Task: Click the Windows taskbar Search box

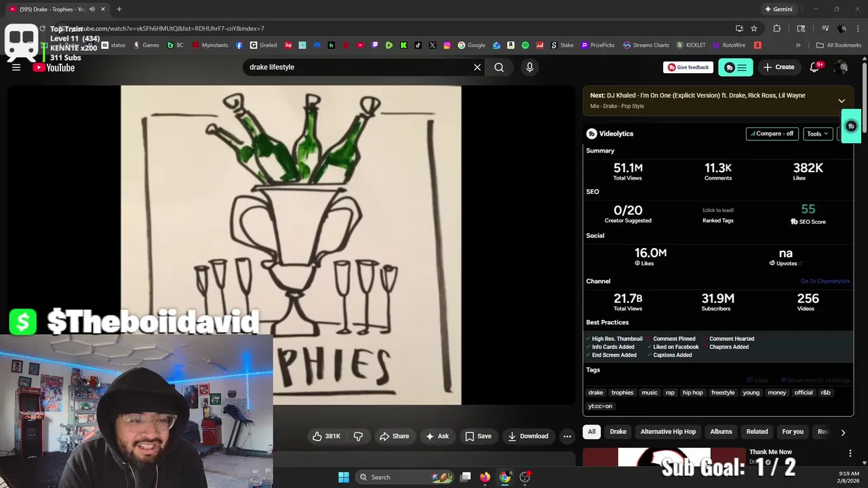Action: coord(405,477)
